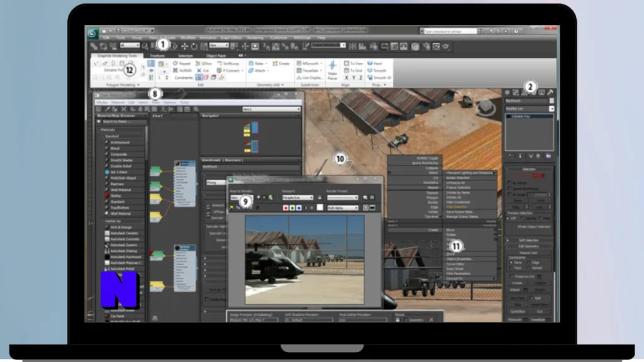Click the Collapse button in Edit Geometry
The image size is (644, 362).
pyautogui.click(x=540, y=283)
